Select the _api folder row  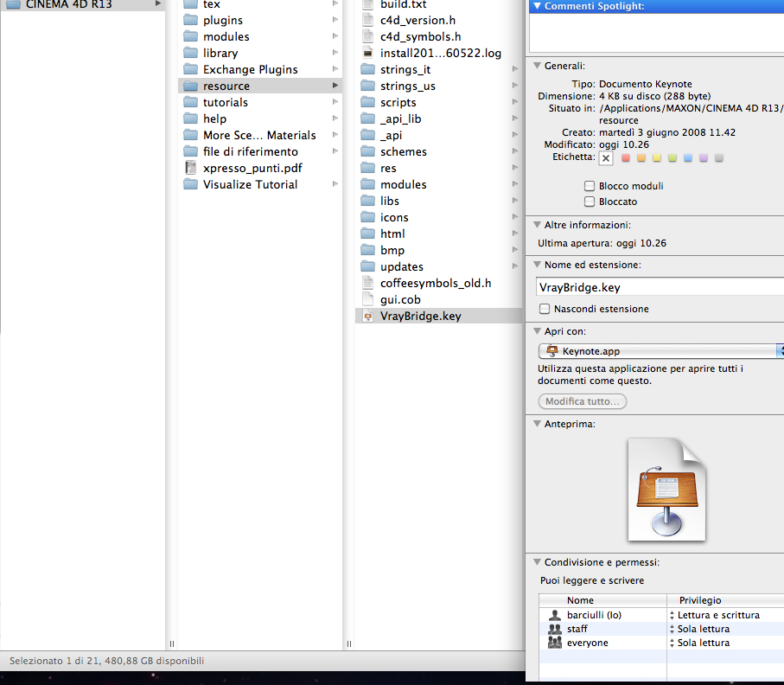click(x=438, y=136)
